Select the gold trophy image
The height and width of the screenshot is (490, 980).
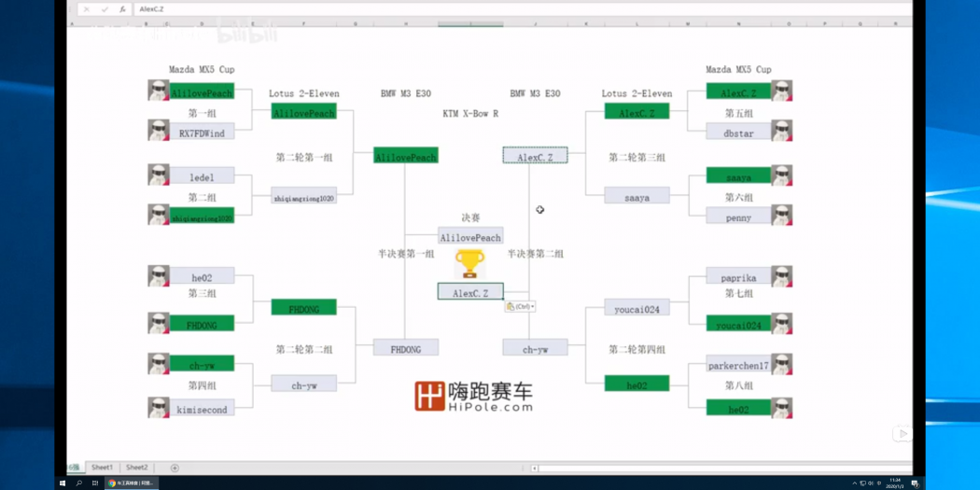click(469, 264)
